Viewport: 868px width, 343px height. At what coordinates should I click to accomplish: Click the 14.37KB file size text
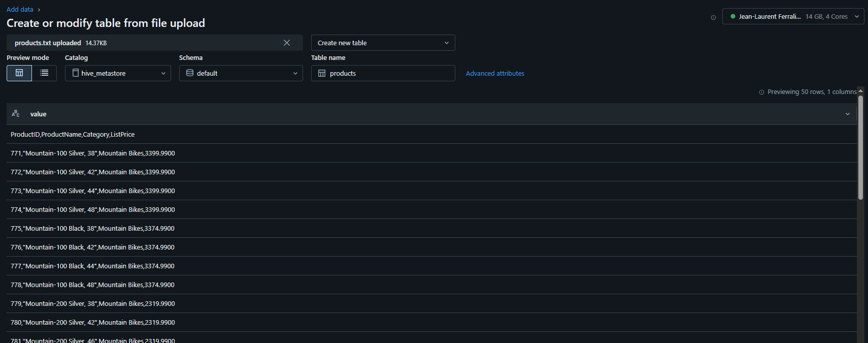pyautogui.click(x=96, y=43)
